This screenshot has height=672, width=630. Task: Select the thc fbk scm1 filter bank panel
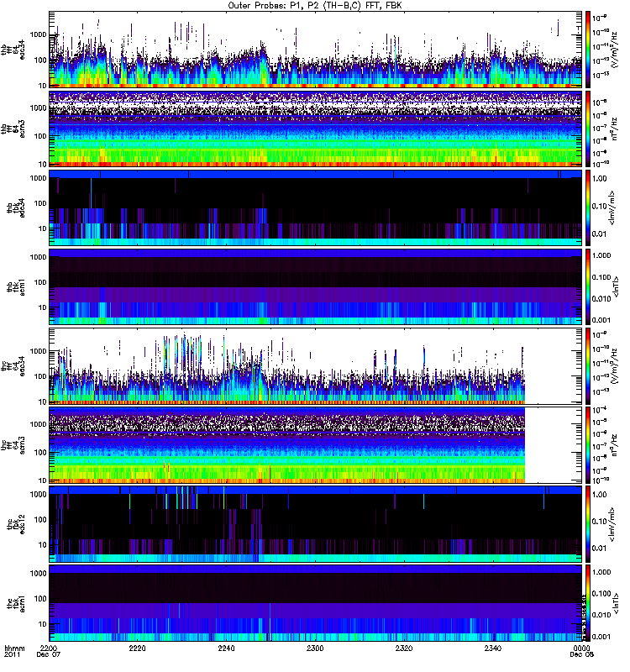click(x=316, y=603)
